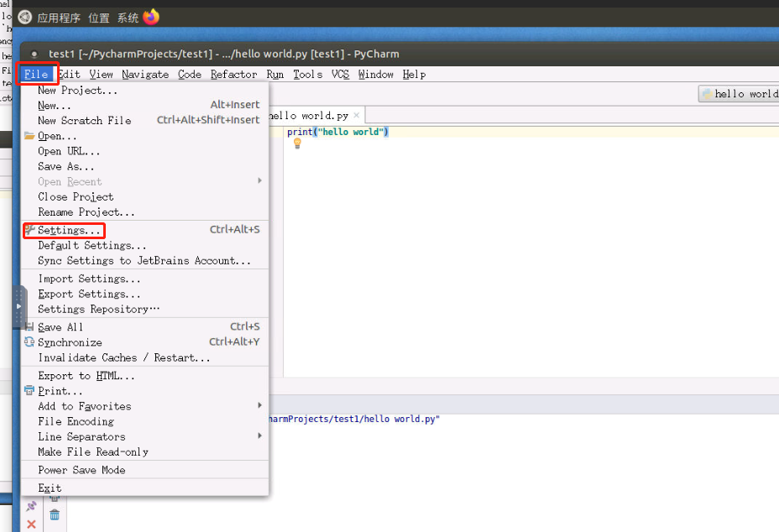
Task: Expand the Line Separators submenu
Action: pyautogui.click(x=145, y=436)
